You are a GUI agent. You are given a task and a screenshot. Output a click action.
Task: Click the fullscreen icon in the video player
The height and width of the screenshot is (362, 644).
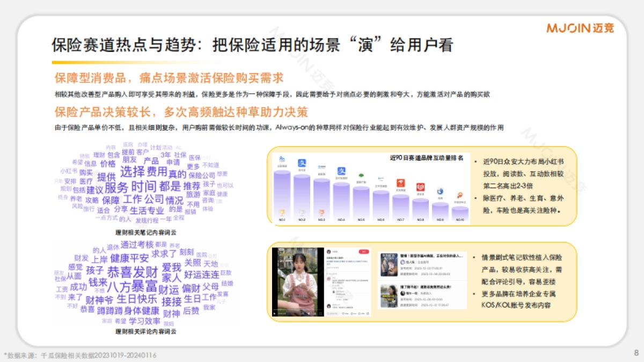(320, 314)
